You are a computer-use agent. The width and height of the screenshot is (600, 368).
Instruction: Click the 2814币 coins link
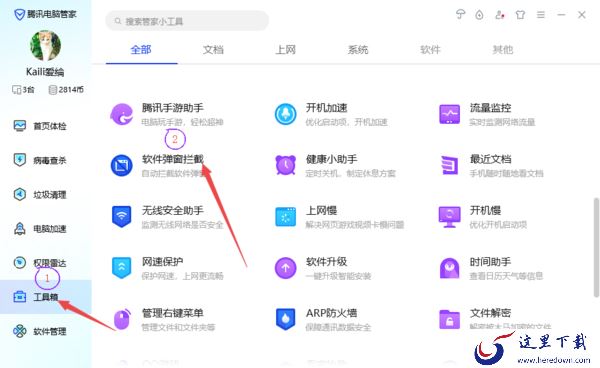coord(66,90)
